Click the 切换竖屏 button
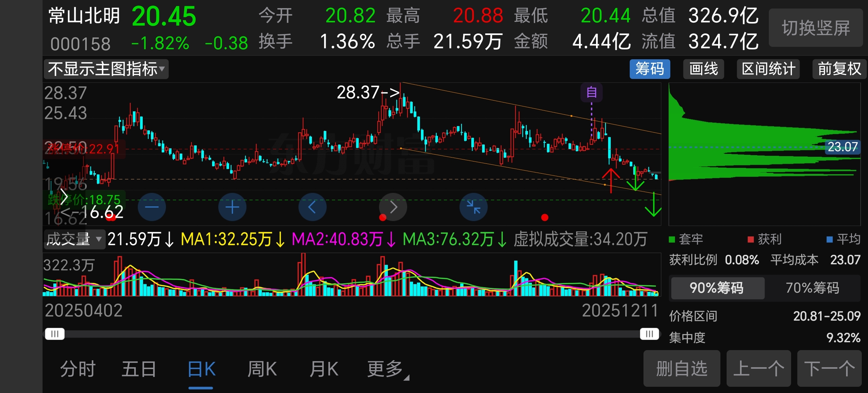The width and height of the screenshot is (868, 393). tap(816, 28)
